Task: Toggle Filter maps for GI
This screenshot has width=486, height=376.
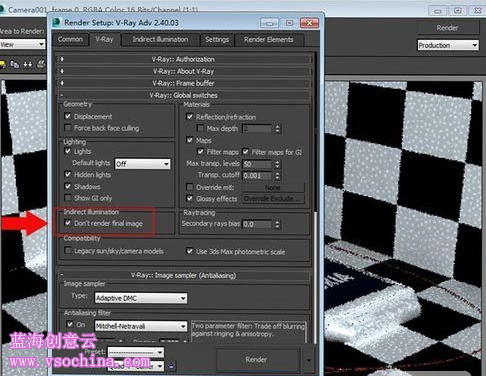Action: click(x=246, y=152)
